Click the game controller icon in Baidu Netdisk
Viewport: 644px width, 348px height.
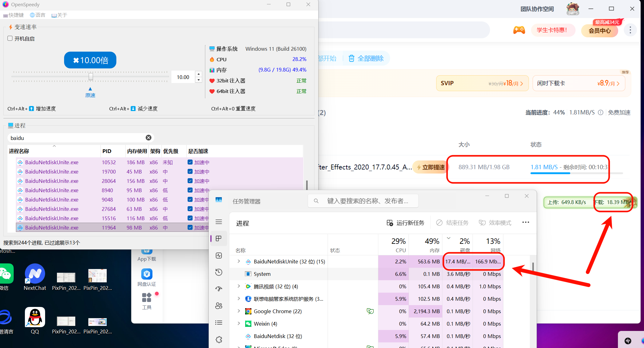tap(519, 30)
